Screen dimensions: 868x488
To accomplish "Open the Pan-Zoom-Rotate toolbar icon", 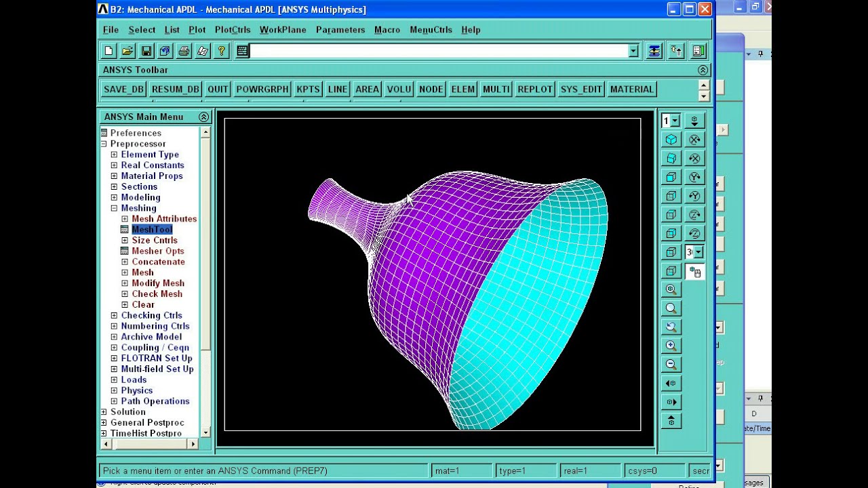I will pos(165,51).
